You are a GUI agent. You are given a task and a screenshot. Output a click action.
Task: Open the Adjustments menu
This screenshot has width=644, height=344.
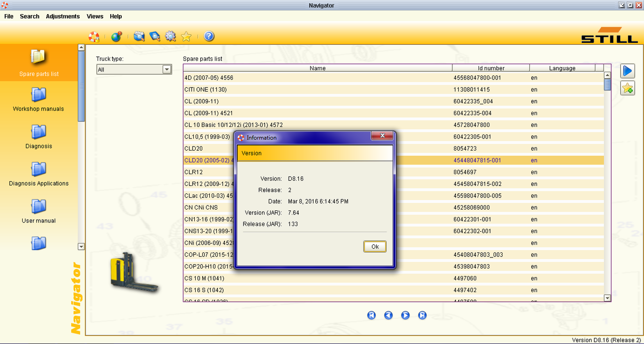[x=63, y=16]
